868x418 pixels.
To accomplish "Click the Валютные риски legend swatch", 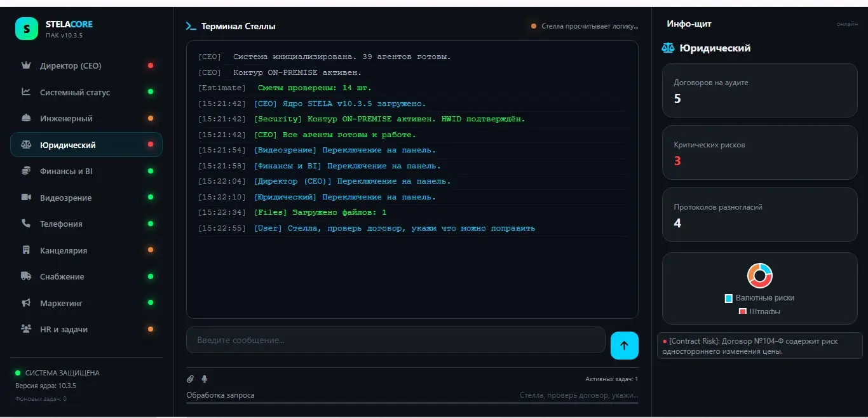I will (x=729, y=298).
